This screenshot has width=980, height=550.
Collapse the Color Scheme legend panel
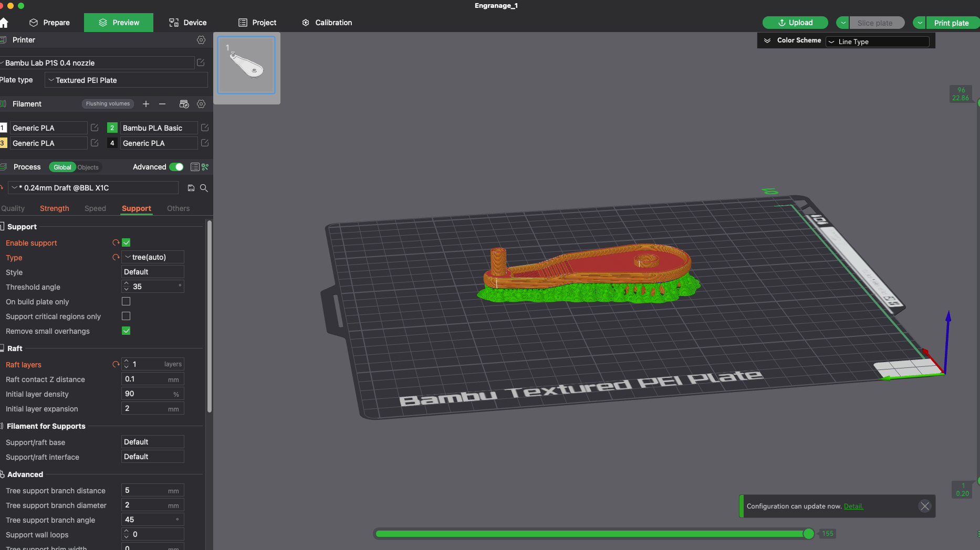(x=767, y=40)
